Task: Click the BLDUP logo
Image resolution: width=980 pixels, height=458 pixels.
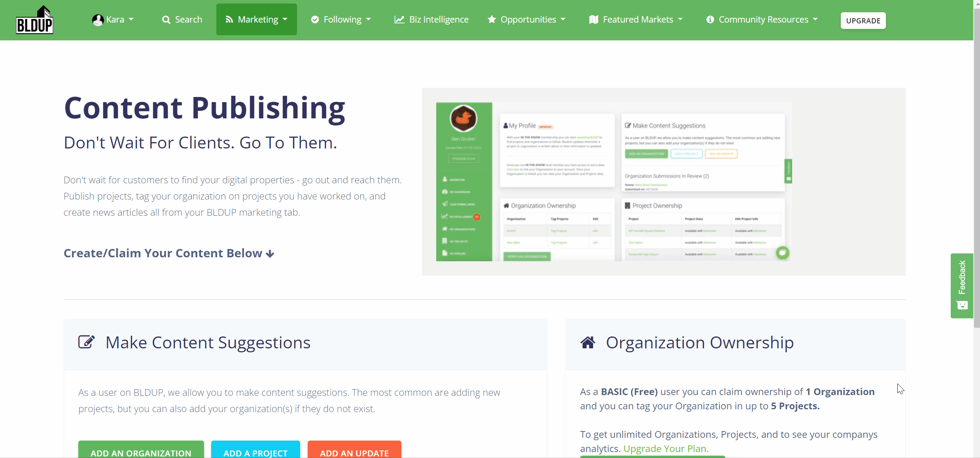Action: pyautogui.click(x=34, y=20)
